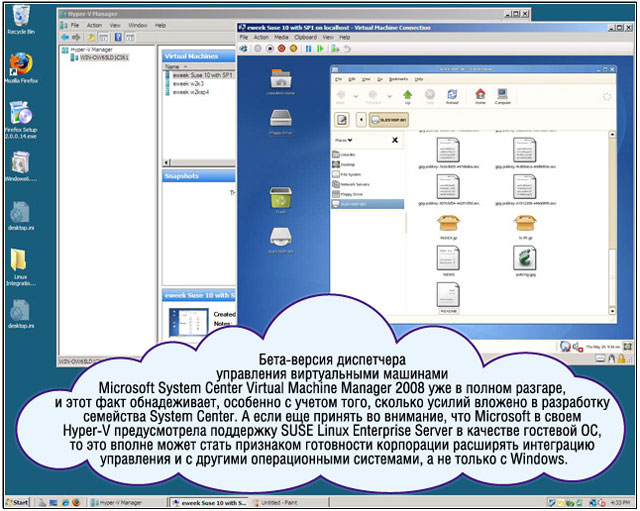Open the Recycle Bin desktop icon
This screenshot has width=640, height=511.
[21, 20]
